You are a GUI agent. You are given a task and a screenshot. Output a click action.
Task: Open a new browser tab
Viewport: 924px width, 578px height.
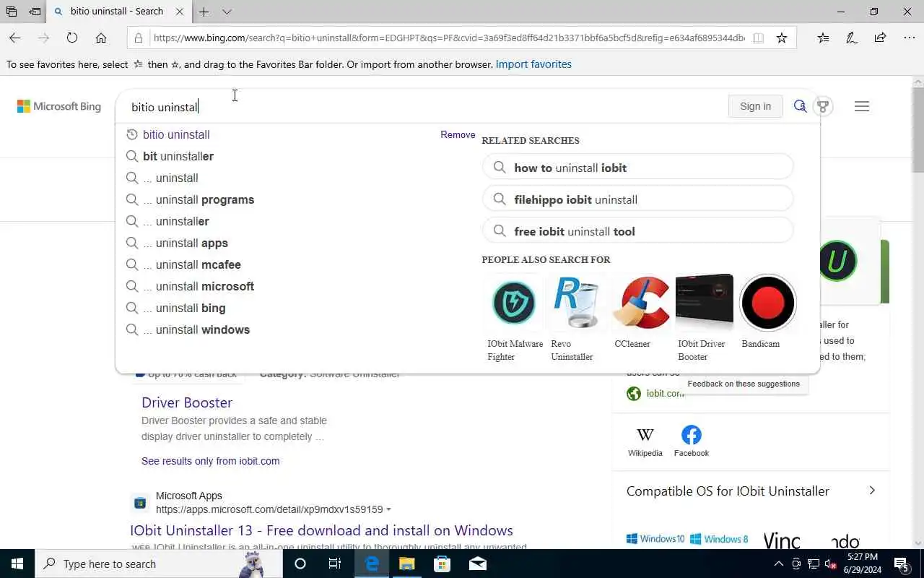[204, 12]
